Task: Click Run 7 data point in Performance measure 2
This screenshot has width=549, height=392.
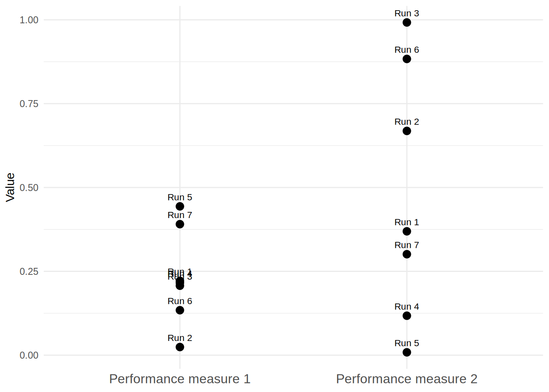Action: pos(407,254)
